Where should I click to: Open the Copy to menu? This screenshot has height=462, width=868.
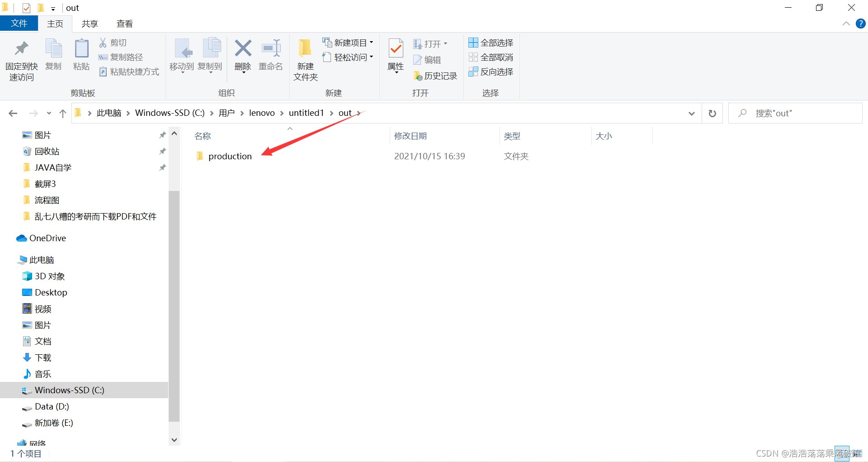click(x=210, y=55)
